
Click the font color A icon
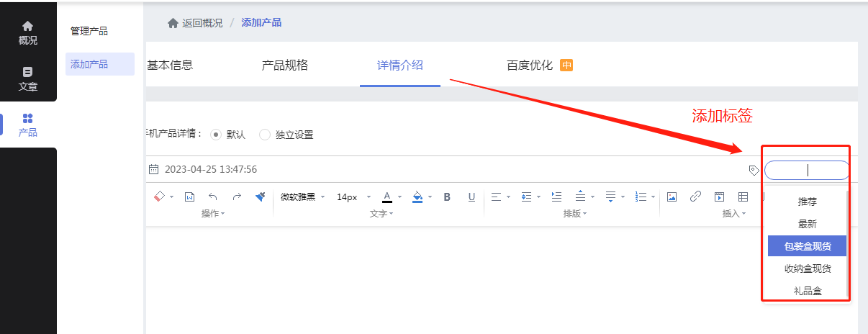click(386, 197)
